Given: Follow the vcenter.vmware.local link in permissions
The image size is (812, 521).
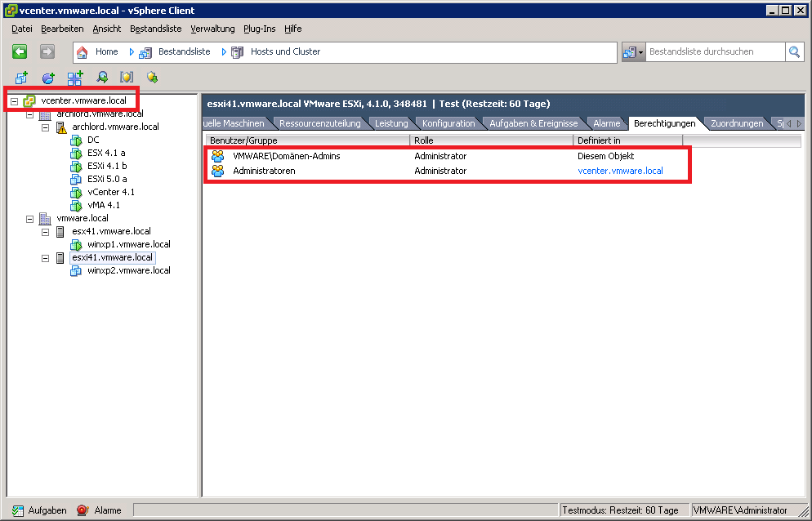Looking at the screenshot, I should pyautogui.click(x=620, y=171).
